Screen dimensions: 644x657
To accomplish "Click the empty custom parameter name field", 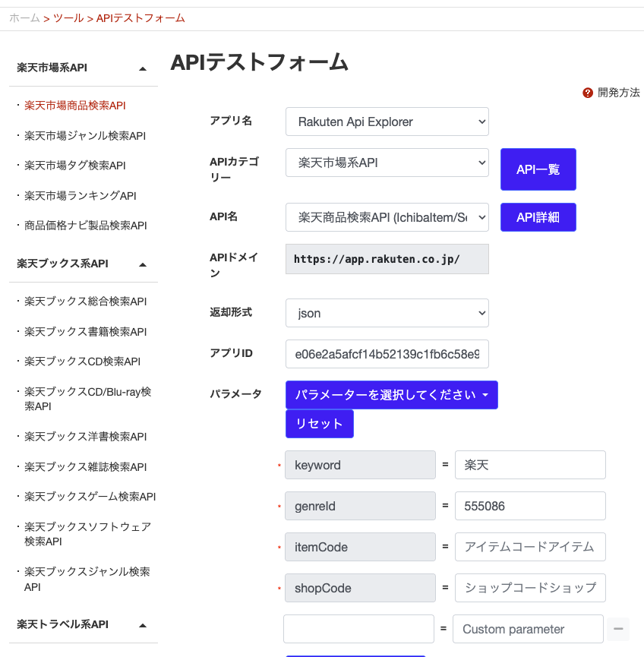I will pyautogui.click(x=358, y=629).
